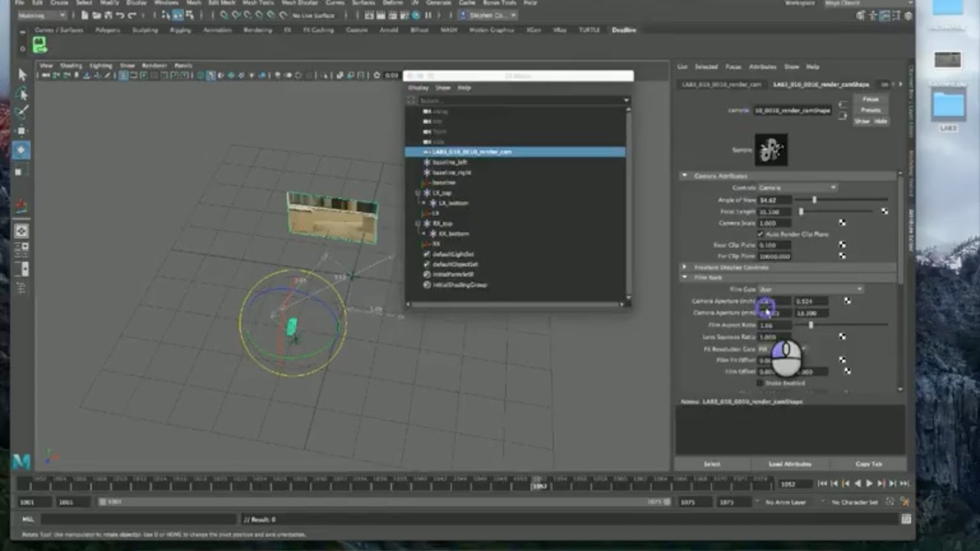Click map button next to Near Clip Plane
980x551 pixels.
[x=842, y=245]
